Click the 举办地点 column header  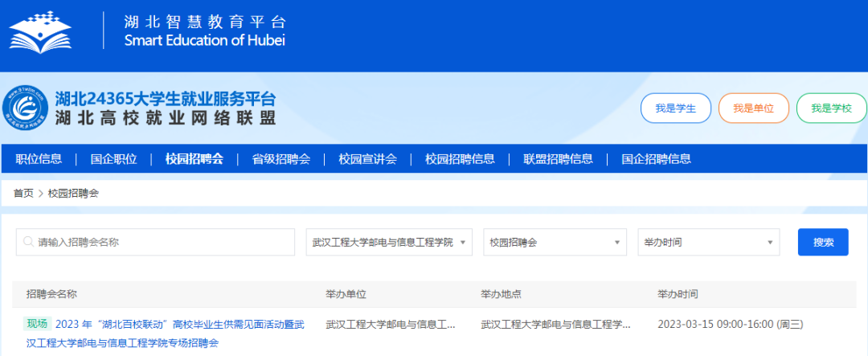point(501,294)
